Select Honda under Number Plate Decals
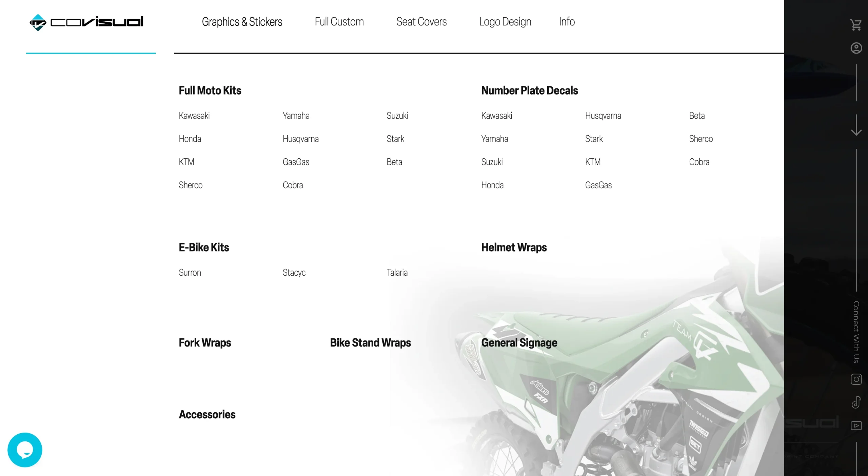The height and width of the screenshot is (476, 868). pyautogui.click(x=492, y=185)
